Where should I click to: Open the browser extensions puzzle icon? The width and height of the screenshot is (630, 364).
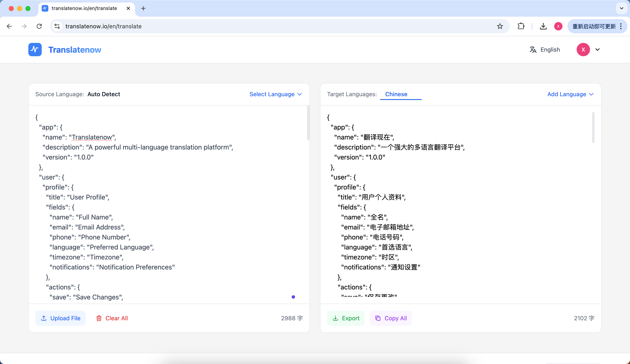point(521,26)
